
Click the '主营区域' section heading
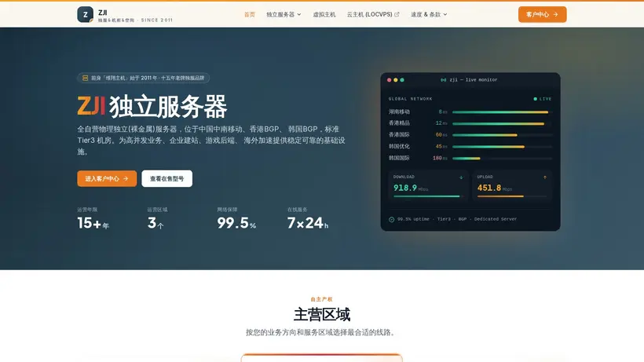321,314
